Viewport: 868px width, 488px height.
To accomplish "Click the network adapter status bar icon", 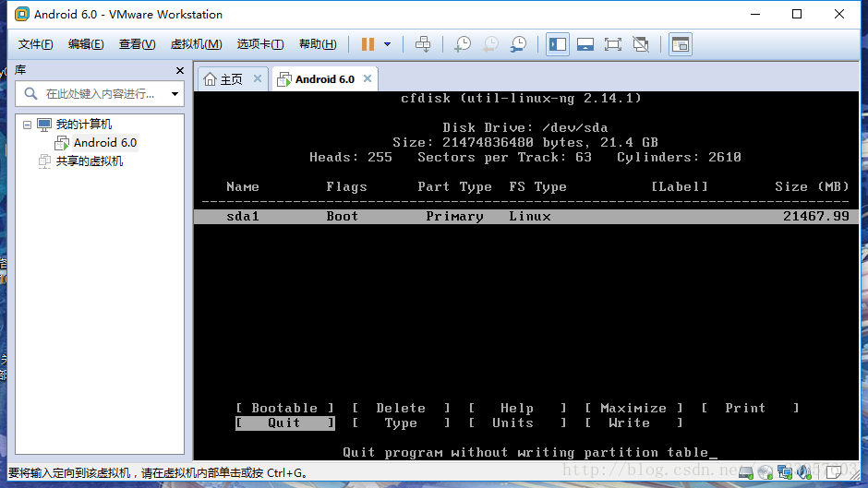I will (x=784, y=472).
